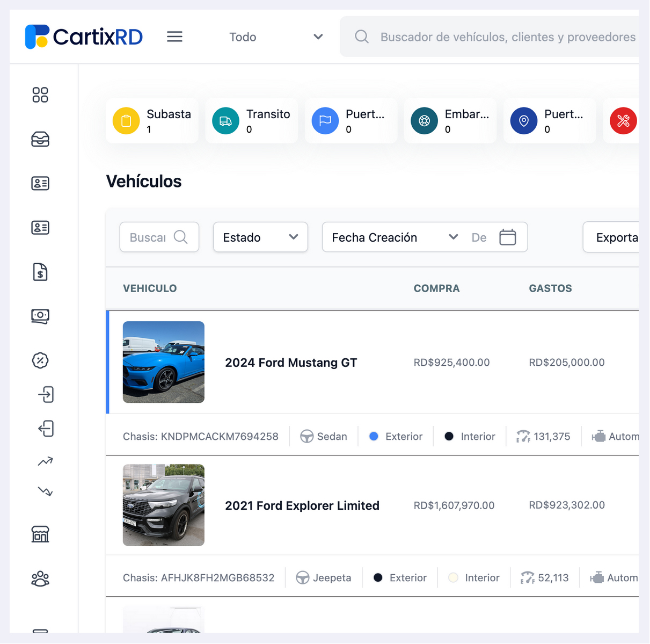Image resolution: width=650 pixels, height=644 pixels.
Task: Click the blue Exterior color dot for Mustang
Action: (374, 436)
